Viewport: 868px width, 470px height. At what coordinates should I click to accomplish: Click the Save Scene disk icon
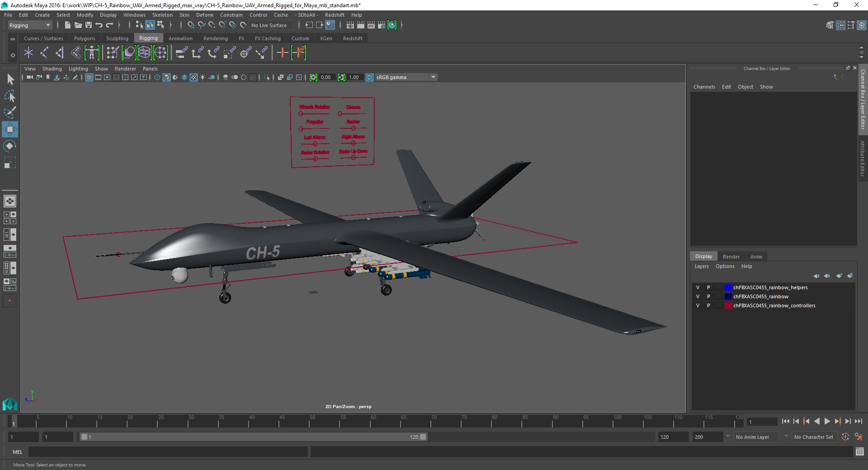[x=89, y=25]
